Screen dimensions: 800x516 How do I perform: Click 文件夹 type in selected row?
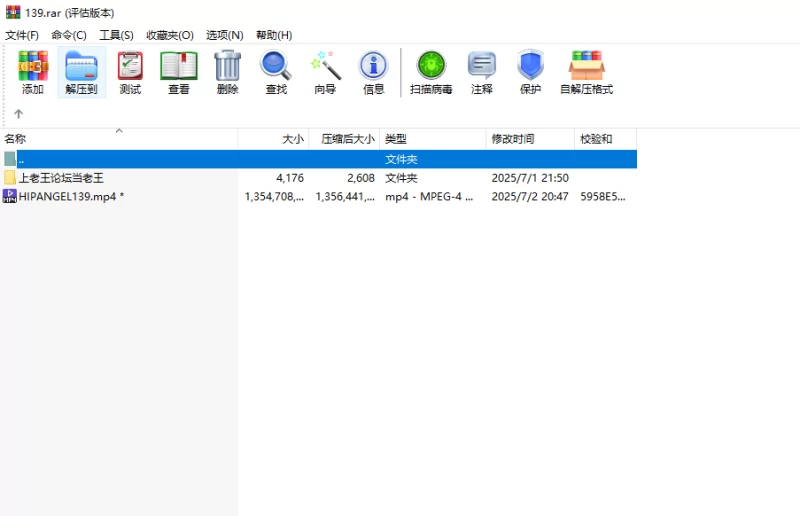point(401,159)
